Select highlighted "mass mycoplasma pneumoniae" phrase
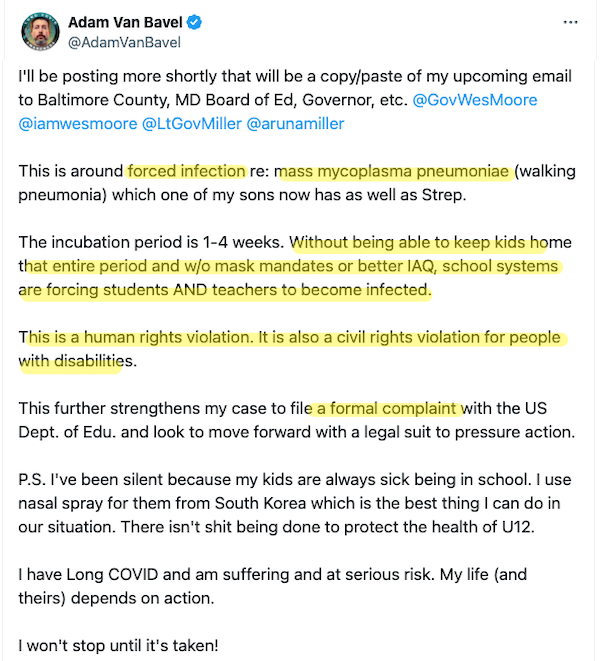The image size is (600, 661). 394,170
